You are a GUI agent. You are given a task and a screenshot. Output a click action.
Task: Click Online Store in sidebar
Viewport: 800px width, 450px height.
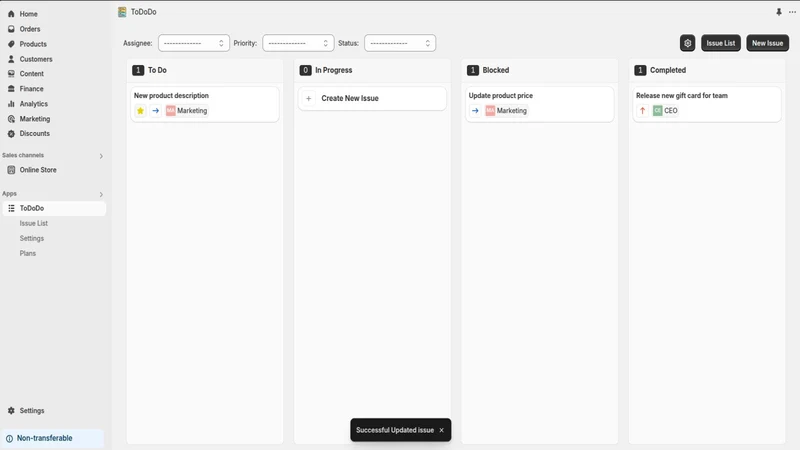(38, 170)
